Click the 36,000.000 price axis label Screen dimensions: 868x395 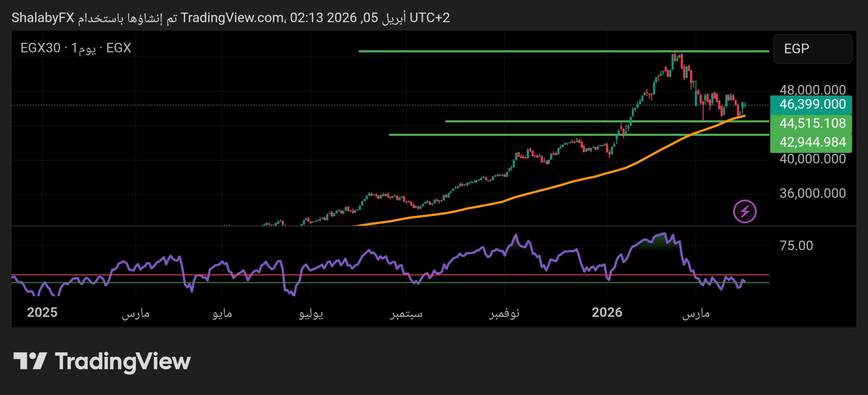[812, 193]
